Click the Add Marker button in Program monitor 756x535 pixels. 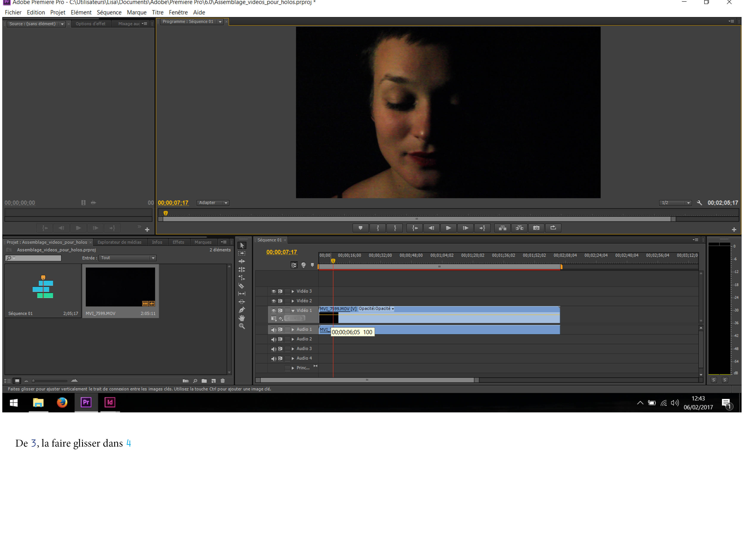(x=360, y=228)
